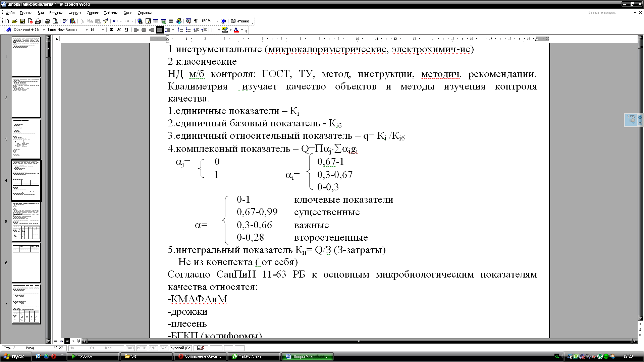The image size is (644, 362).
Task: Open the Правка menu
Action: (x=26, y=13)
